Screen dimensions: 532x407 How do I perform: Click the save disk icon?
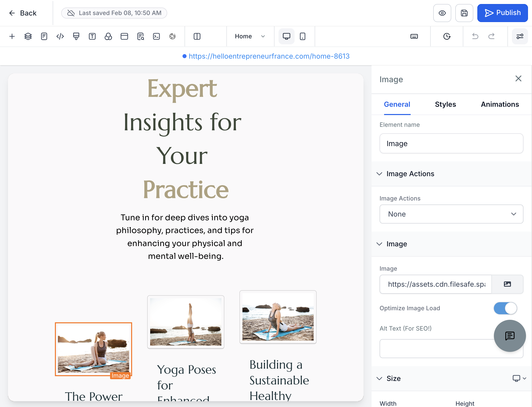(464, 13)
